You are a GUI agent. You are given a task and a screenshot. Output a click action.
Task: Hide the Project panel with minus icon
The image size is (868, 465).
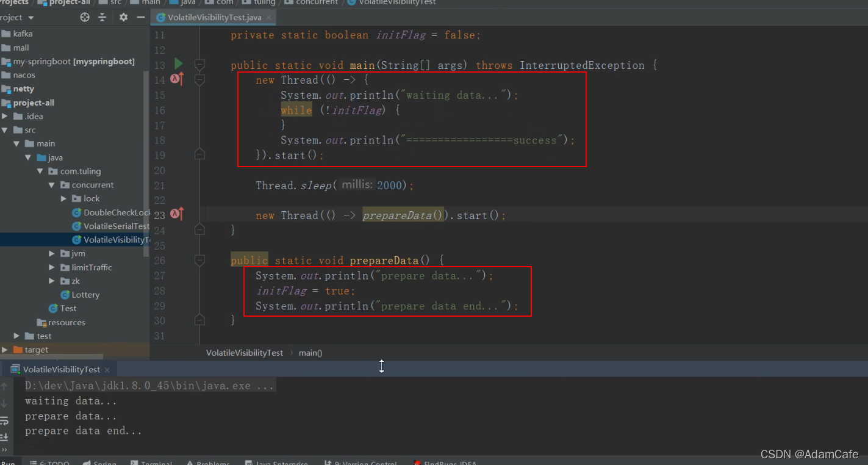140,17
